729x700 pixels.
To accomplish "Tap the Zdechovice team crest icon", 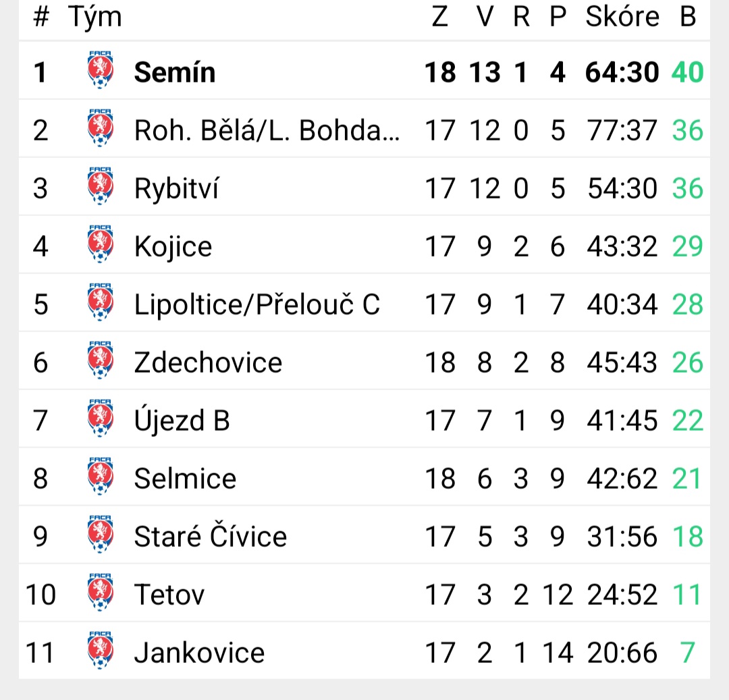I will [x=100, y=360].
